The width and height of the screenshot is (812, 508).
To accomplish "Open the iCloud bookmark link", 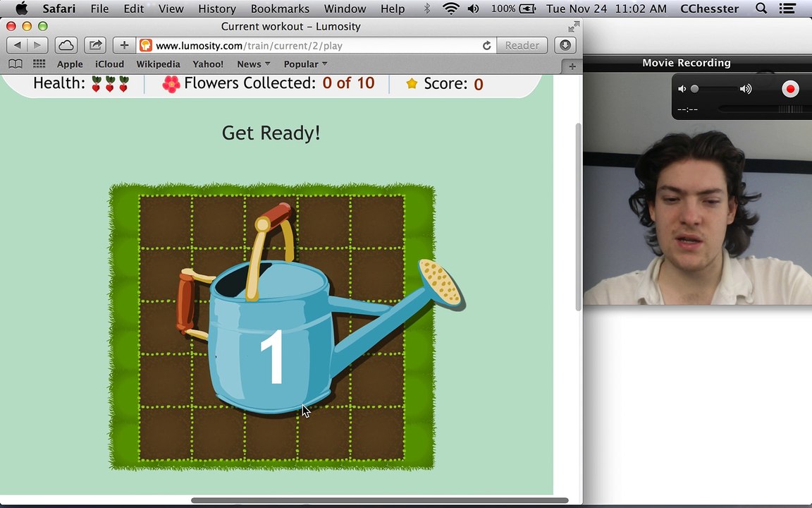I will [109, 64].
